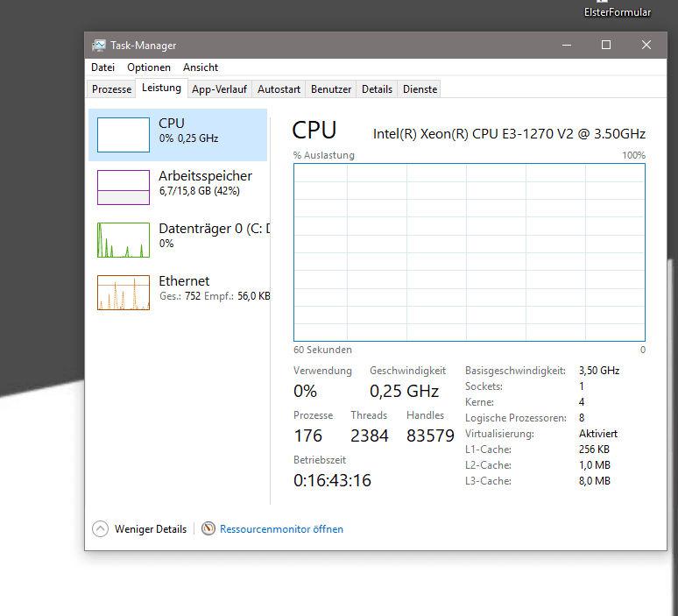The image size is (678, 616).
Task: Close the Task-Manager window
Action: (x=646, y=45)
